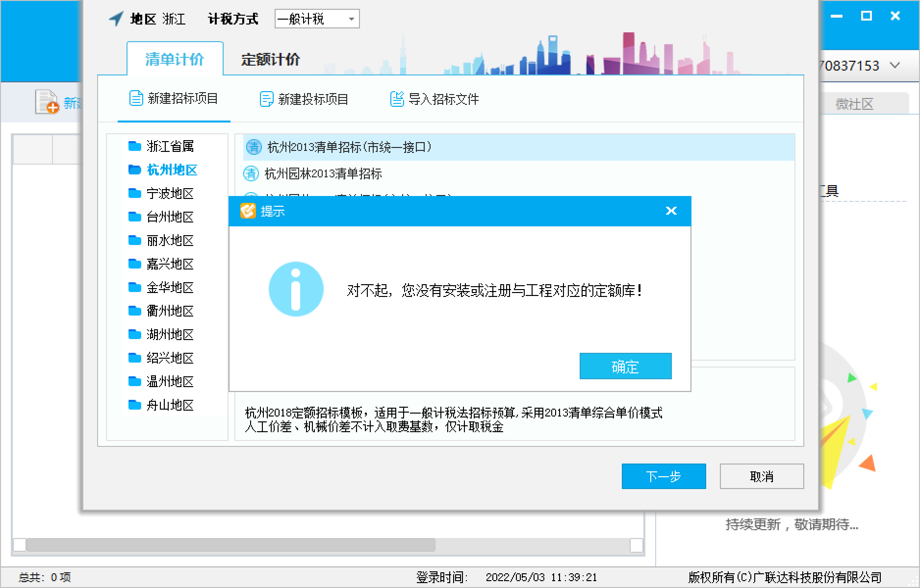Click the new project icon in main toolbar
920x588 pixels.
point(47,101)
